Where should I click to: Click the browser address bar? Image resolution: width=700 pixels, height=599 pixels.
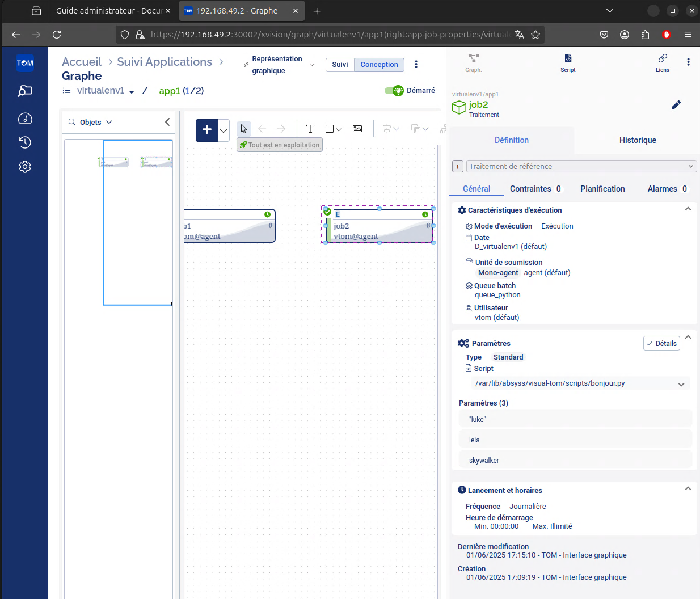(330, 35)
